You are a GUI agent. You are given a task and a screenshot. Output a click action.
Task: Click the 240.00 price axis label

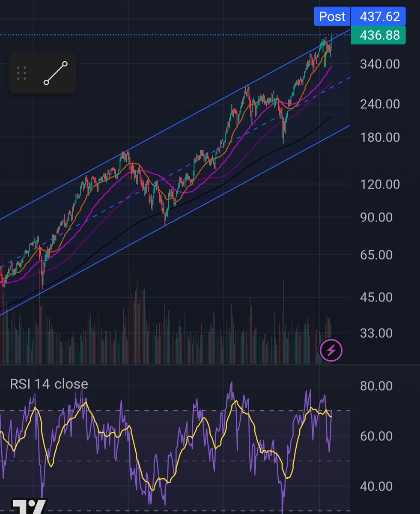pyautogui.click(x=380, y=105)
